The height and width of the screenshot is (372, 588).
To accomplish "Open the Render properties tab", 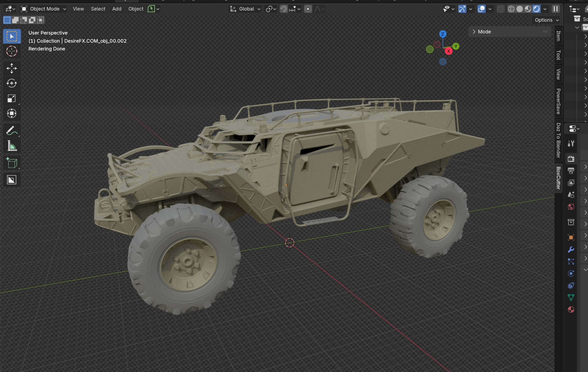I will (571, 159).
